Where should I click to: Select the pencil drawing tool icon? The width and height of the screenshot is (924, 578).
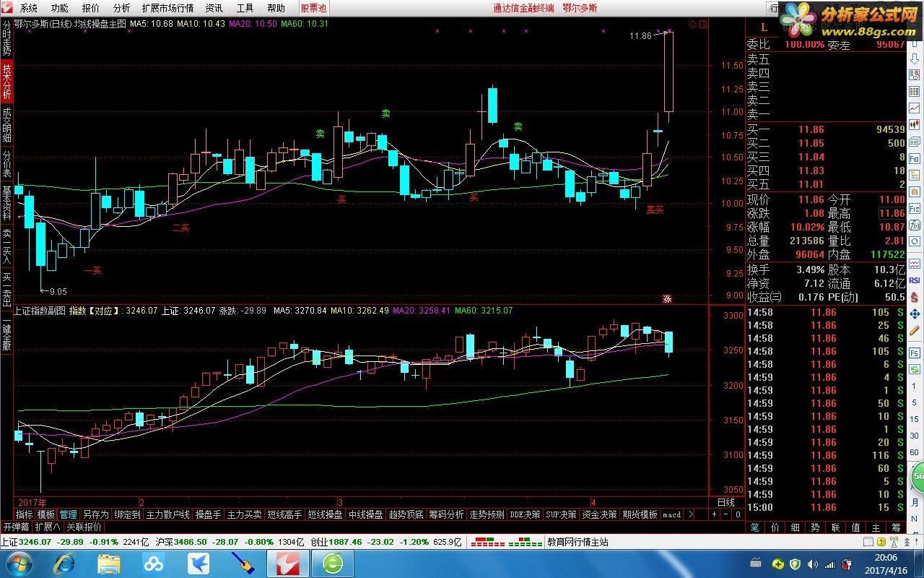915,331
